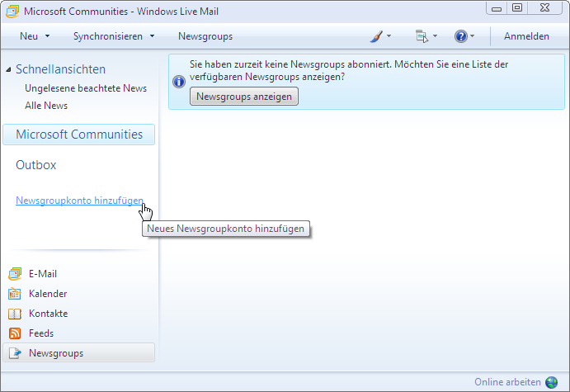
Task: Open the Synchronisieren dropdown arrow
Action: click(152, 36)
